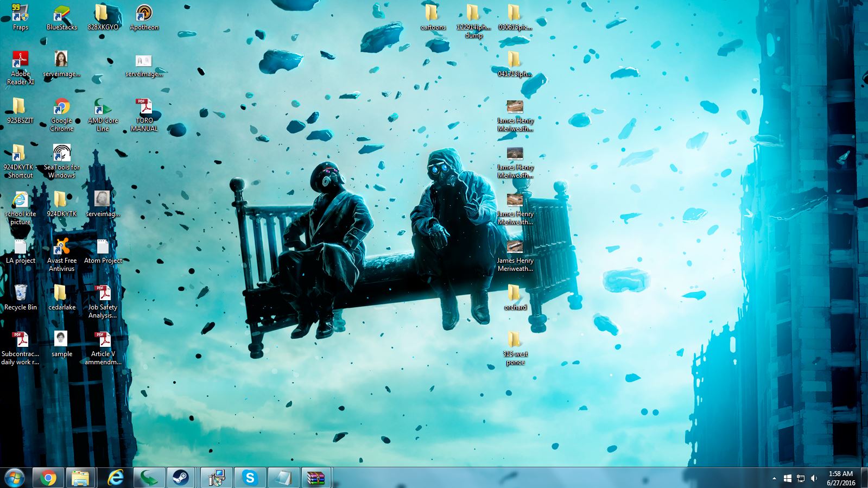Select the Article V ammendm... PDF

(103, 348)
